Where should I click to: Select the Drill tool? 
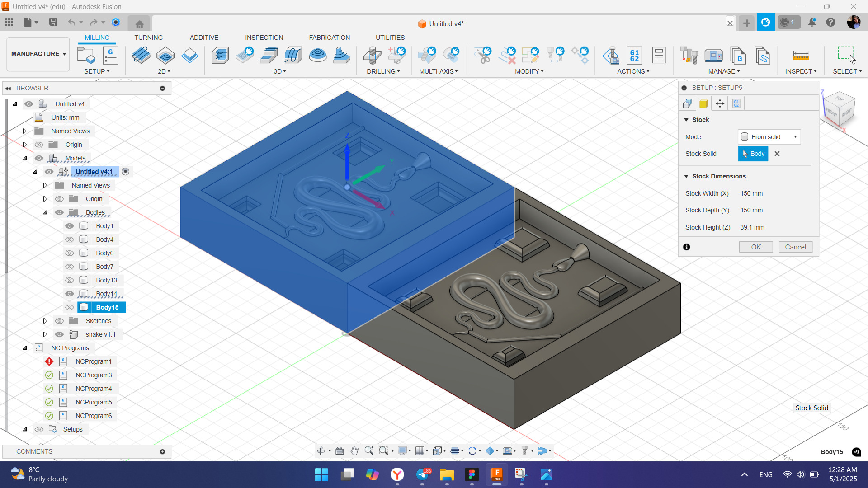pos(372,56)
